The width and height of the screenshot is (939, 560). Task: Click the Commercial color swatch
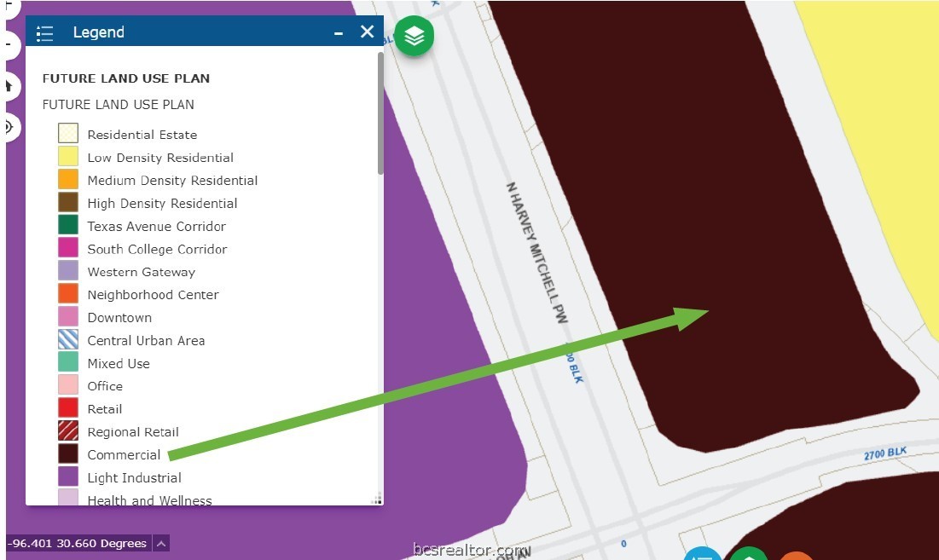point(68,454)
